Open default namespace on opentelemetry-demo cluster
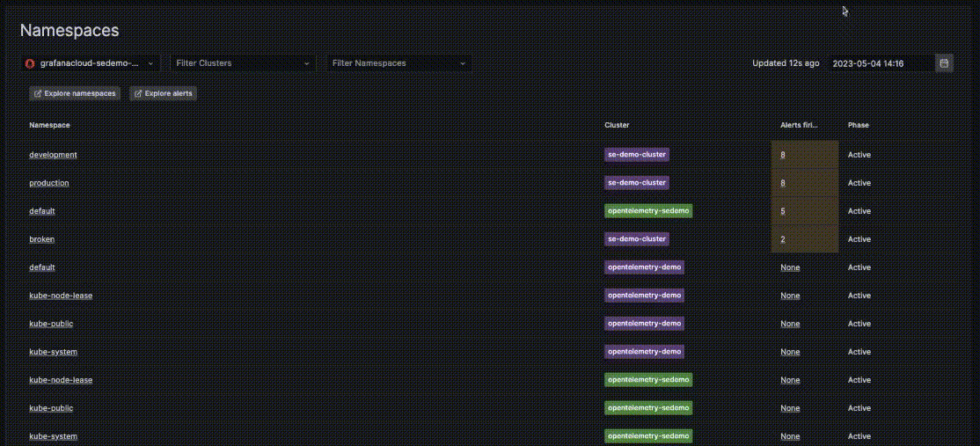980x446 pixels. (x=42, y=267)
